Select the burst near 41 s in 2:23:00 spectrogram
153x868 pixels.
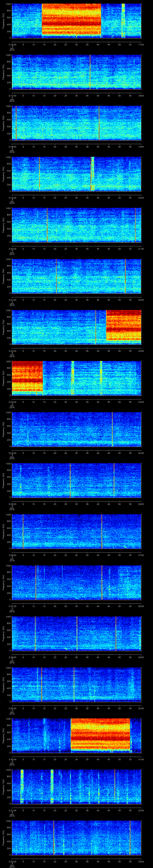pos(101,378)
